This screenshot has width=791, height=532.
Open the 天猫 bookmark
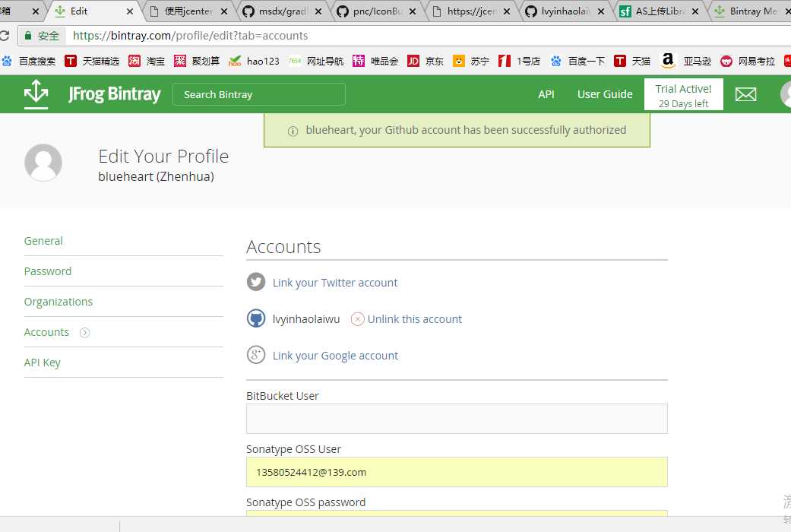(x=632, y=61)
